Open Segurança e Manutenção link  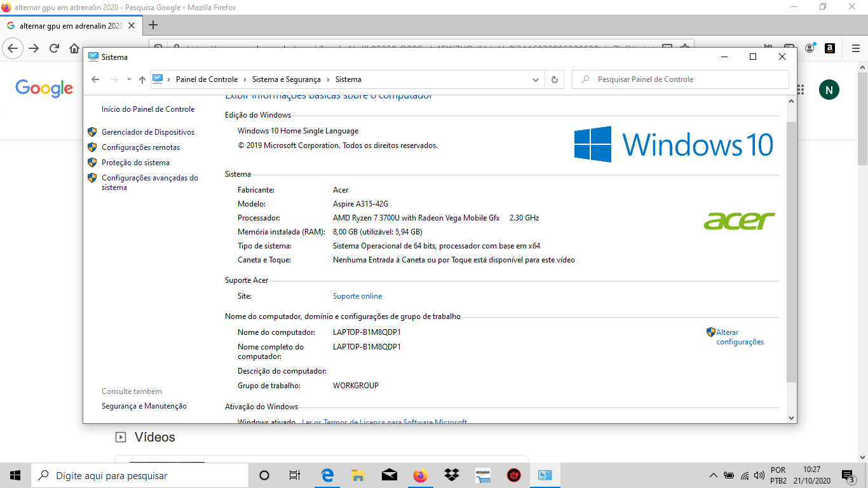pyautogui.click(x=144, y=406)
